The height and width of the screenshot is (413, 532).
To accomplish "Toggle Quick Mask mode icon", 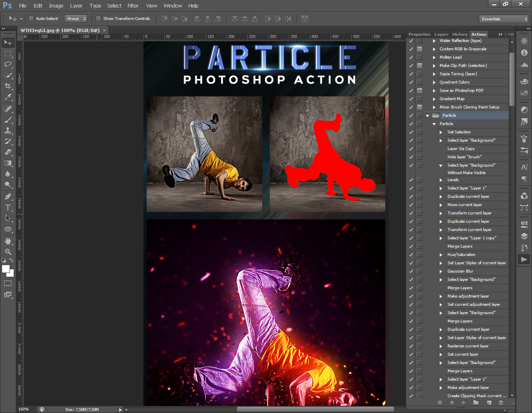I will coord(7,283).
